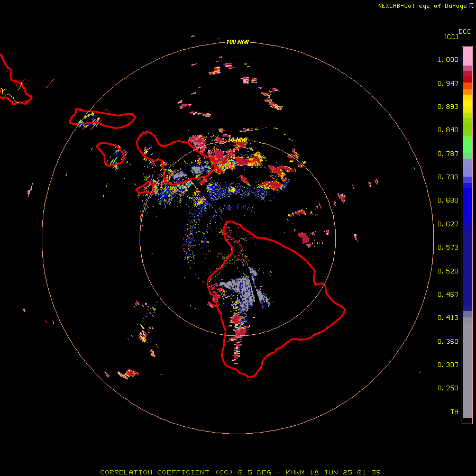Select the 50 NMI range ring label
Viewport: 476px width, 476px height.
237,140
